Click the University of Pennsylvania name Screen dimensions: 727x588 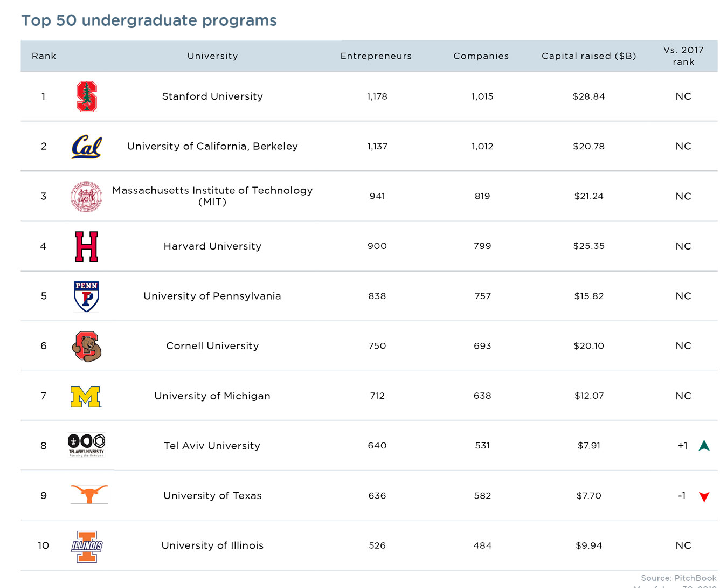[212, 296]
